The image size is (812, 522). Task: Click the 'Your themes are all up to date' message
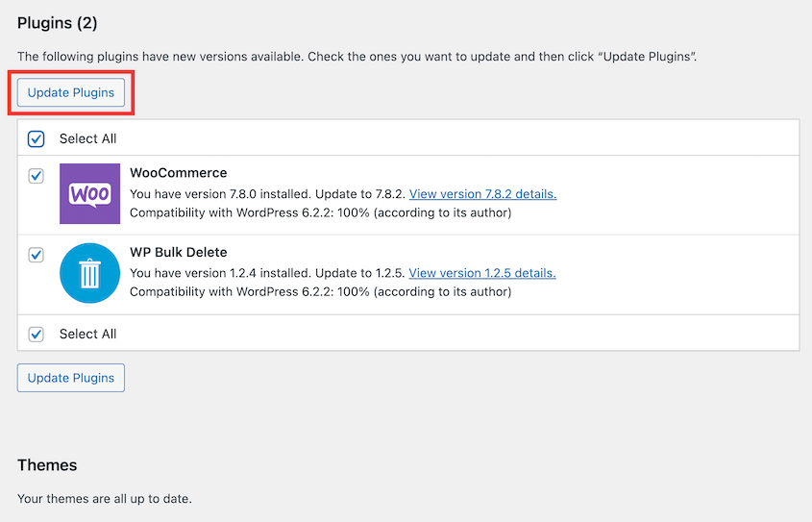[x=105, y=499]
